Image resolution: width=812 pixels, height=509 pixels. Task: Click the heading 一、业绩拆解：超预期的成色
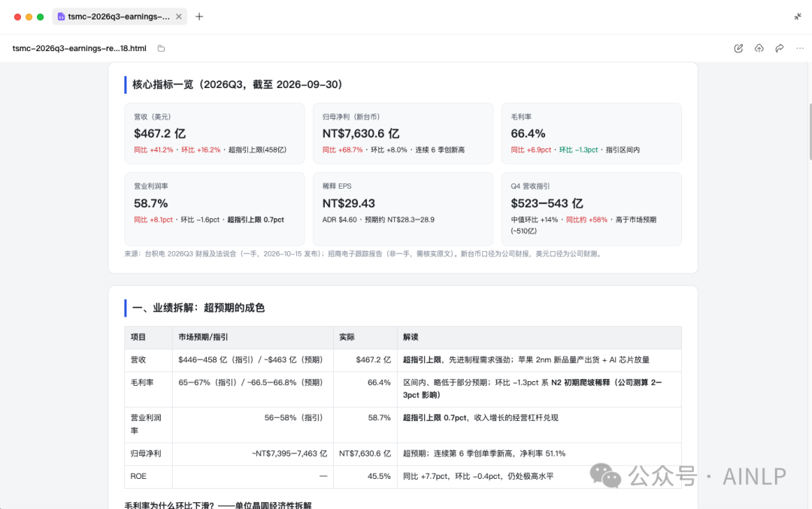[198, 308]
